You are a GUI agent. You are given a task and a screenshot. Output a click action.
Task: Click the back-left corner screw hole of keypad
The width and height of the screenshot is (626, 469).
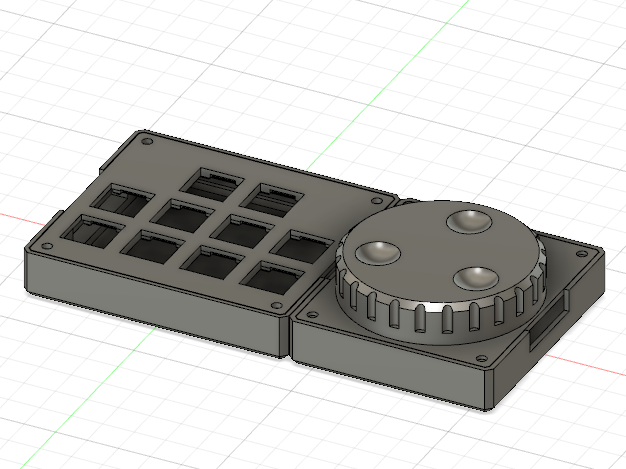(149, 143)
